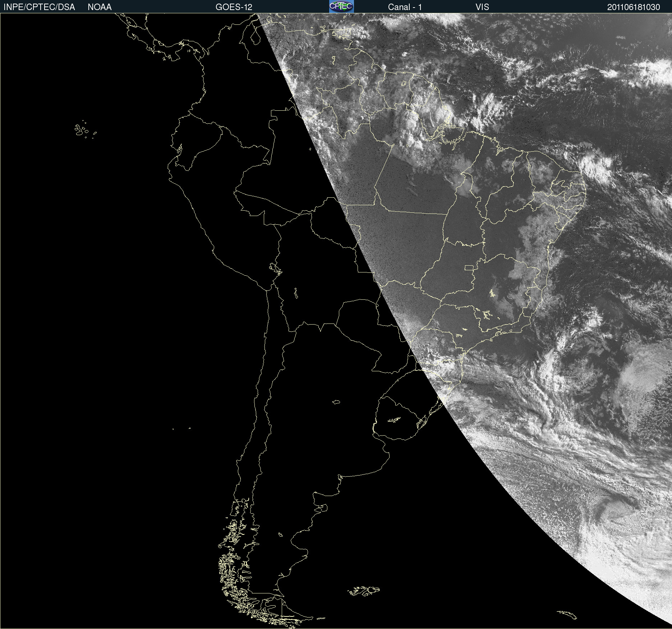Select the Canal - 1 label
This screenshot has width=672, height=629.
[405, 7]
